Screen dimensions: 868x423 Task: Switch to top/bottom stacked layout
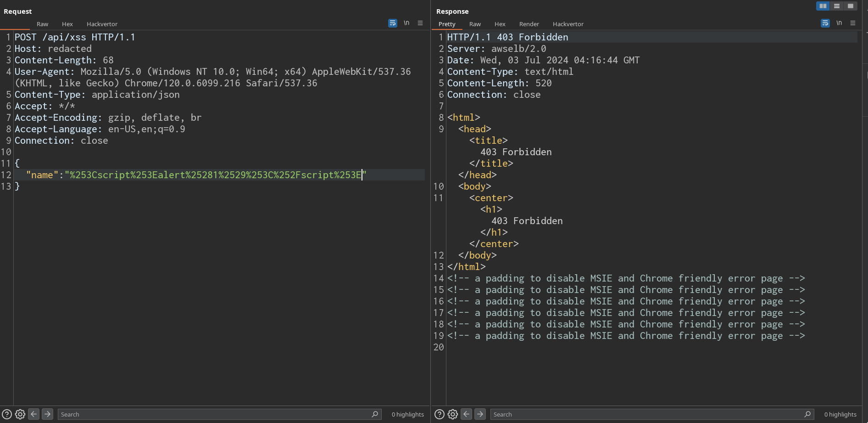coord(837,6)
